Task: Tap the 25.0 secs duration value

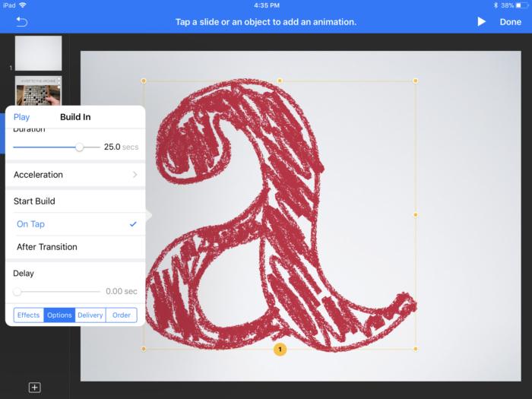Action: coord(121,147)
